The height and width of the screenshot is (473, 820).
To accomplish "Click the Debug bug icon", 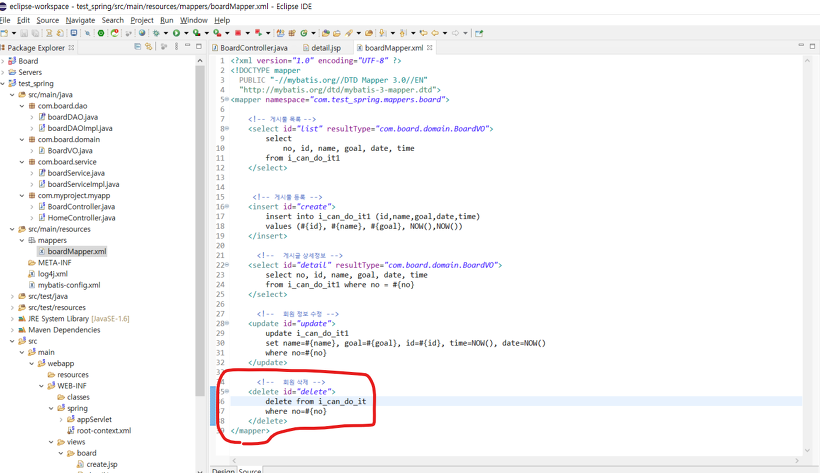I will [156, 33].
